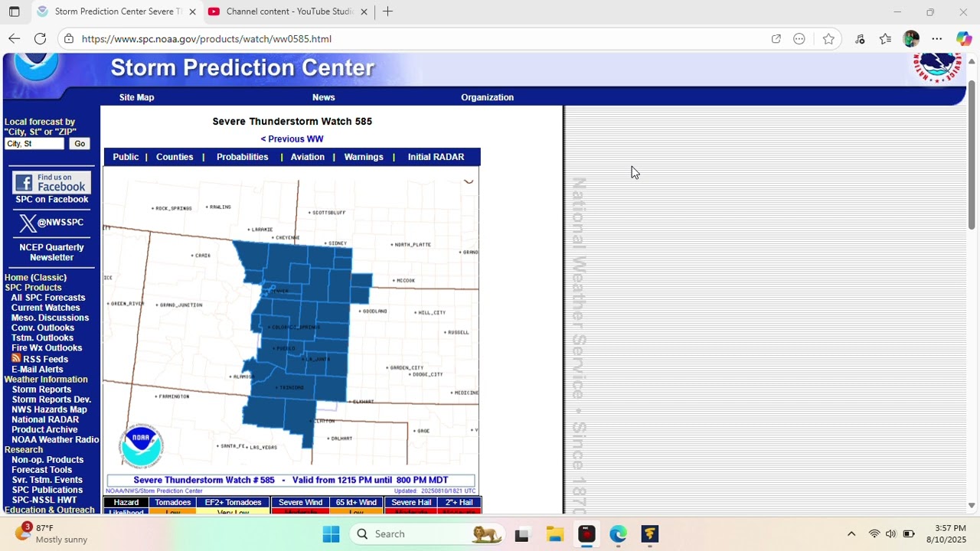
Task: Select the Probabilities watch tab
Action: click(242, 157)
